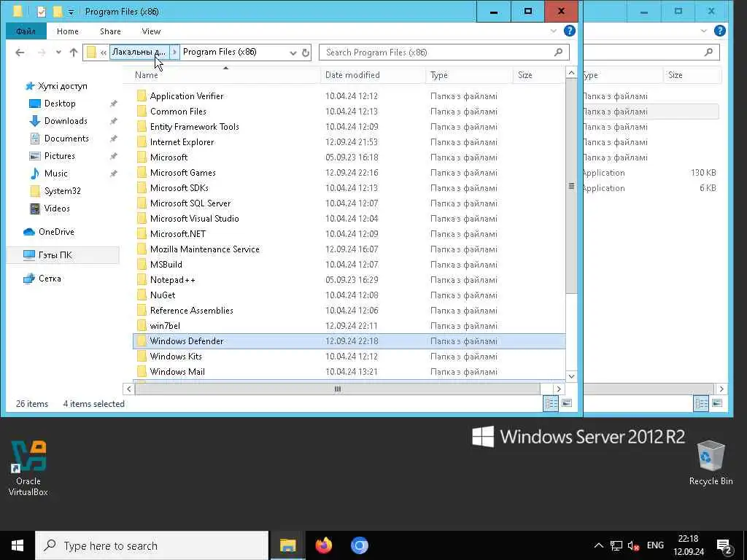This screenshot has height=560, width=747.
Task: Click the front window Help question mark icon
Action: point(569,31)
